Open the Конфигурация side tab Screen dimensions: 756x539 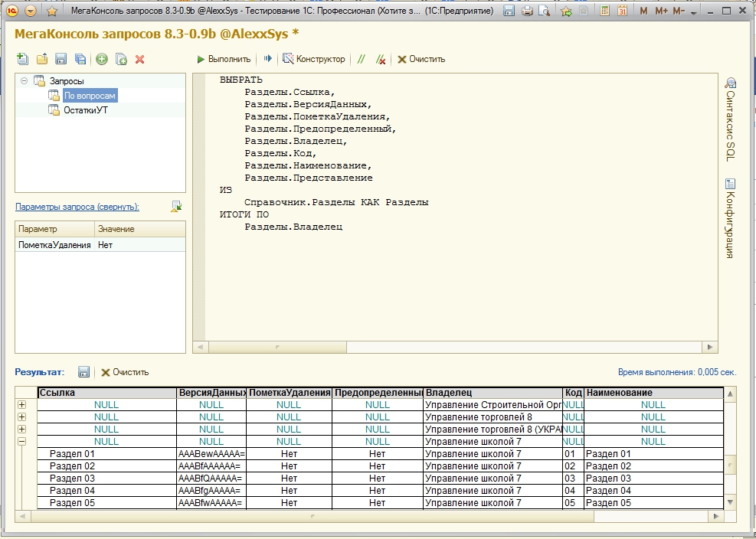point(730,218)
